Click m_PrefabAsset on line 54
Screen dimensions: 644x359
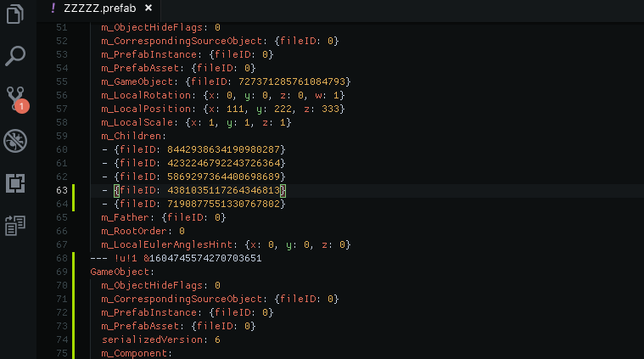tap(140, 68)
